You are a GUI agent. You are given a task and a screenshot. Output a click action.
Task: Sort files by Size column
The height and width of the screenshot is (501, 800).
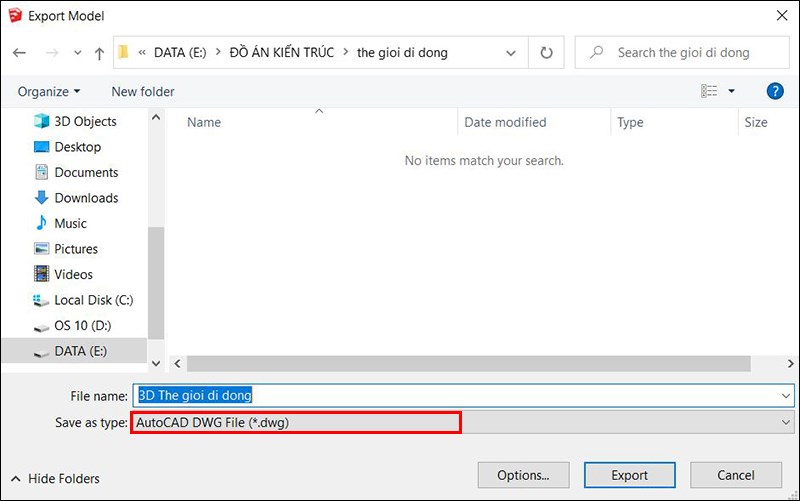(x=756, y=122)
